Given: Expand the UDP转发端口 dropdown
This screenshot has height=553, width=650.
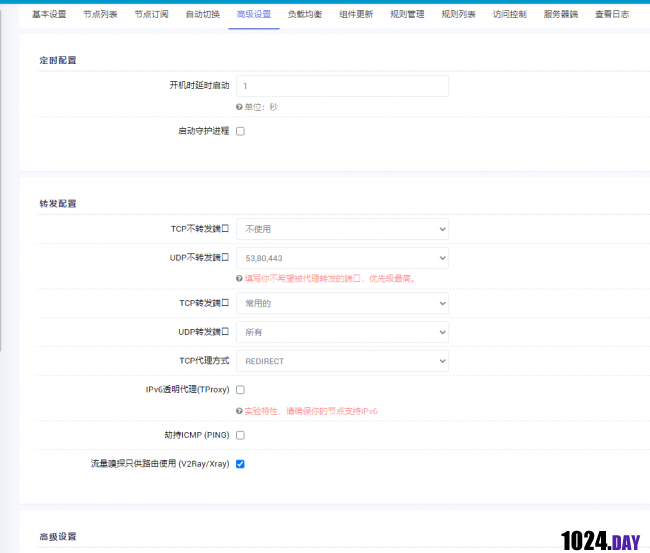Looking at the screenshot, I should click(342, 332).
